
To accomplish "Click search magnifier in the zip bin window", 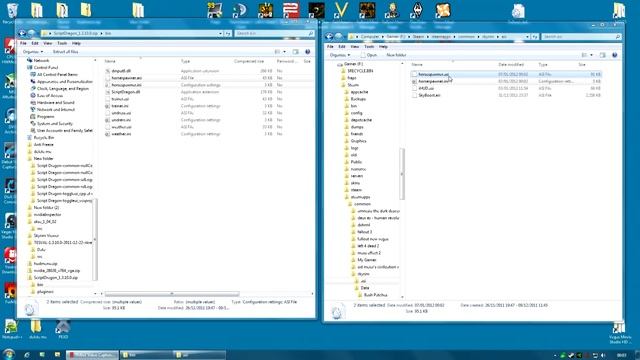I will (x=311, y=33).
